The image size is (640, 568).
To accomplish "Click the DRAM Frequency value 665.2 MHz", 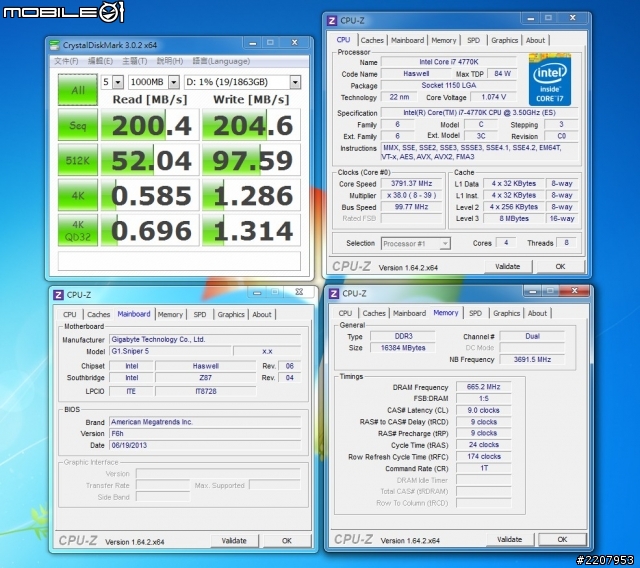I will [484, 387].
